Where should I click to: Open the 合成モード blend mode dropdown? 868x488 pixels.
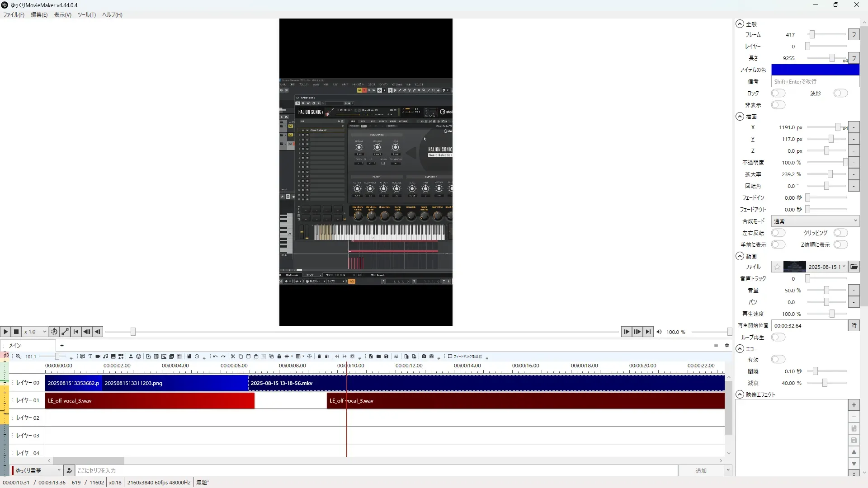[x=815, y=221]
